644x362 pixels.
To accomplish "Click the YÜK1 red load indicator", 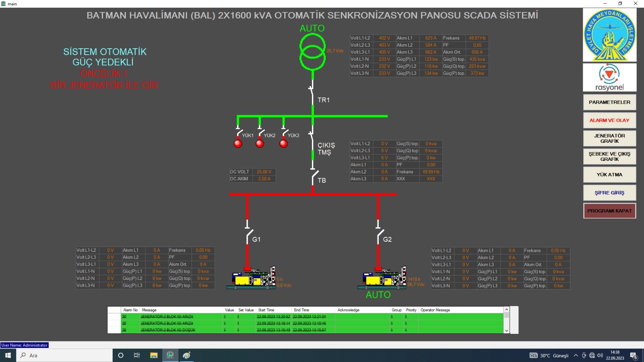I will pos(238,144).
